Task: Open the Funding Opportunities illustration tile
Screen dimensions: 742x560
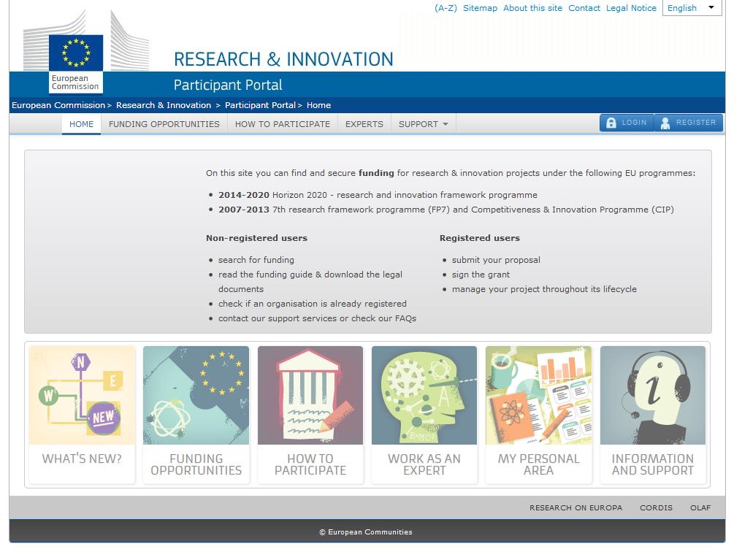Action: [196, 395]
